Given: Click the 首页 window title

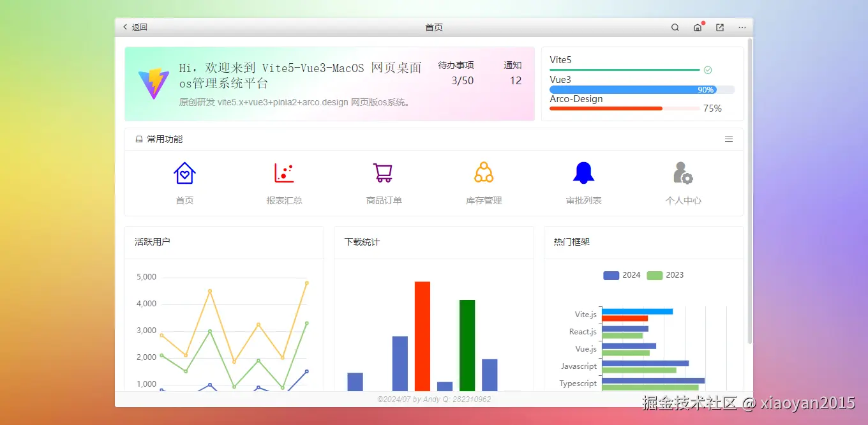Looking at the screenshot, I should [434, 27].
